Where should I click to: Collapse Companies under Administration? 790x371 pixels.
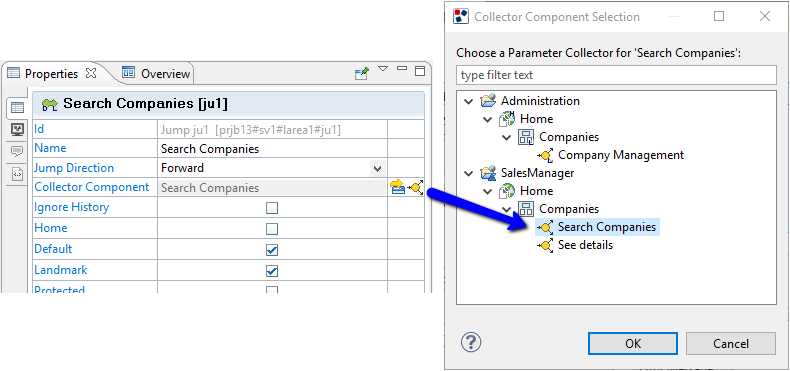coord(507,138)
